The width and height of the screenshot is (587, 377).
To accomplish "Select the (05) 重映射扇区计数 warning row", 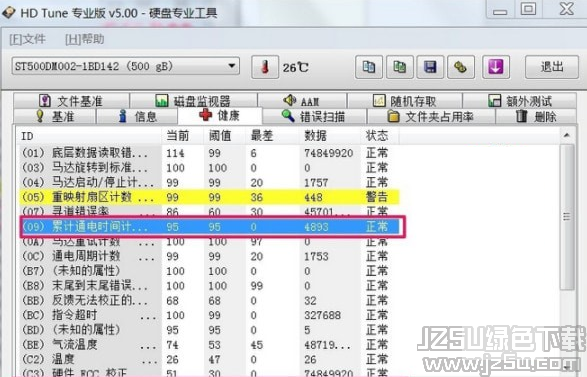I will tap(210, 197).
